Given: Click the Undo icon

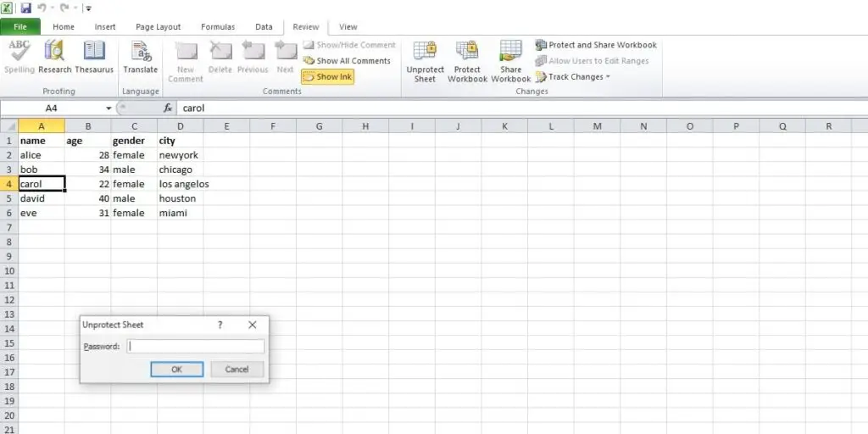Looking at the screenshot, I should (42, 8).
